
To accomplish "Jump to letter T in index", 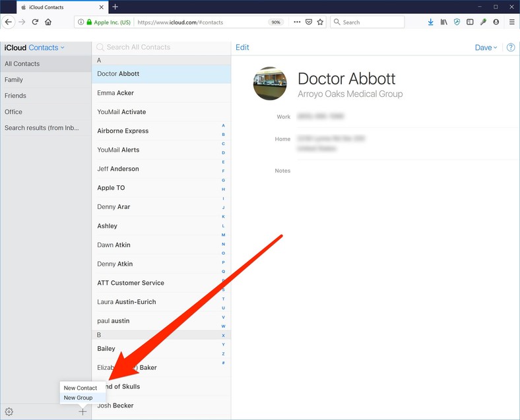I will pos(223,299).
